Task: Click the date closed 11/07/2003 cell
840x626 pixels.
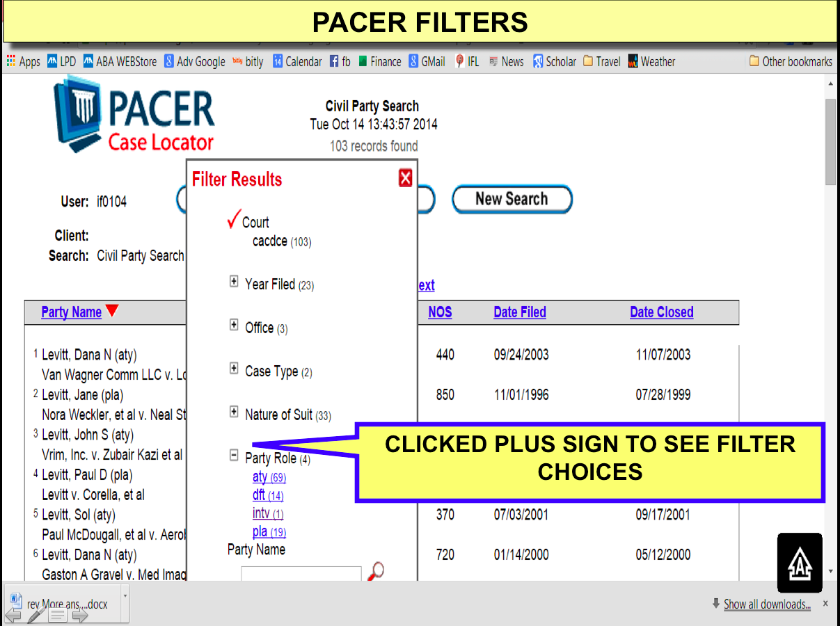Action: point(663,355)
